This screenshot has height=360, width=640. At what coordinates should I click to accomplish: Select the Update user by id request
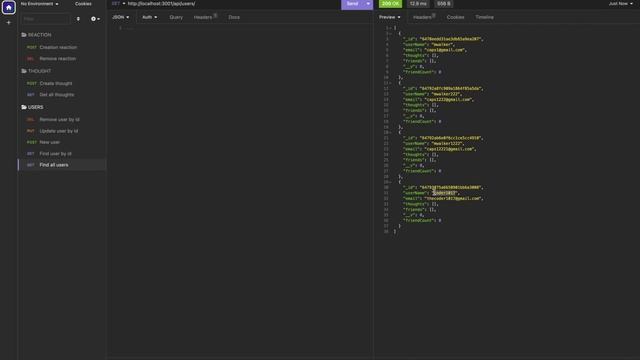coord(62,131)
